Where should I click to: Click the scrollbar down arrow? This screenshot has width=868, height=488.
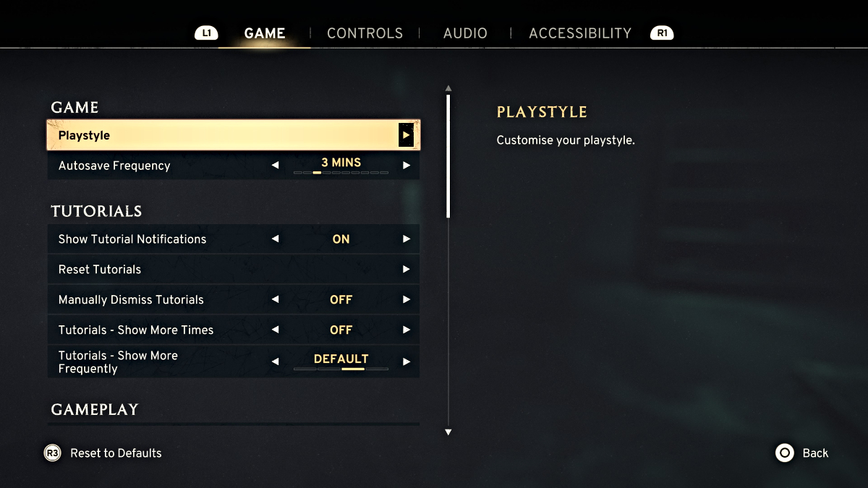point(448,432)
